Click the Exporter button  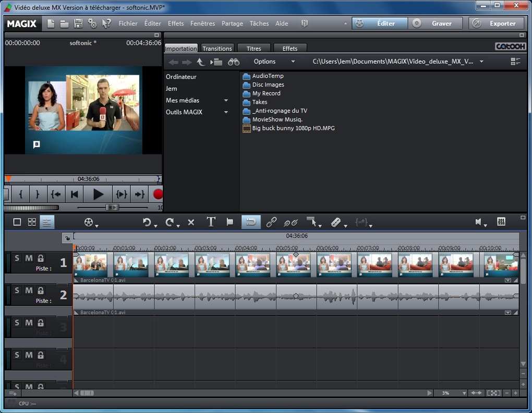496,23
